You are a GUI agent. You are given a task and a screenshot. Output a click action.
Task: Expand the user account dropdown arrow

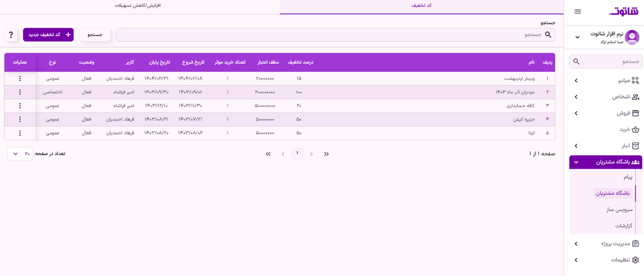click(x=577, y=37)
